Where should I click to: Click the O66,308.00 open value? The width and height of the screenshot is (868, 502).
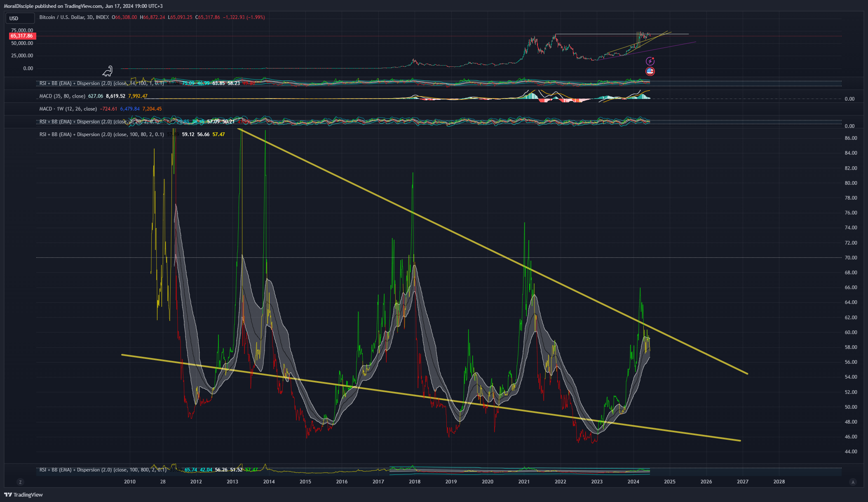tap(124, 17)
